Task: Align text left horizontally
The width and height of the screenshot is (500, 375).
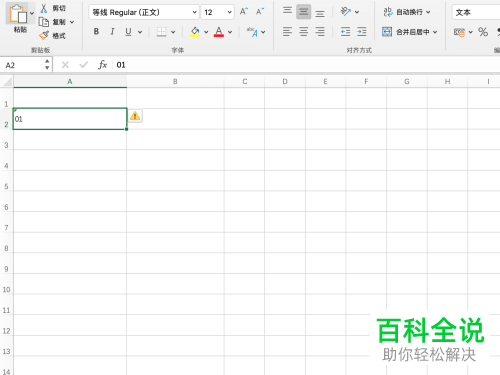Action: click(287, 32)
